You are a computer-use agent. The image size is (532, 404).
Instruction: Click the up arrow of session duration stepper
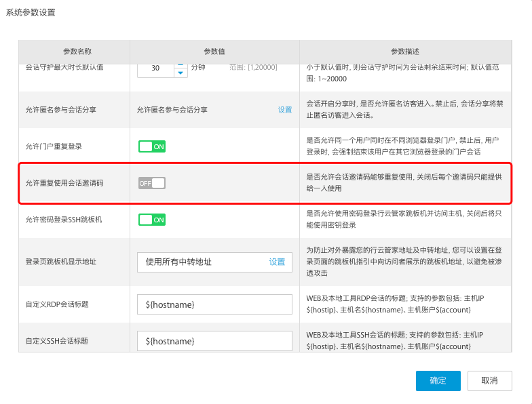(180, 66)
